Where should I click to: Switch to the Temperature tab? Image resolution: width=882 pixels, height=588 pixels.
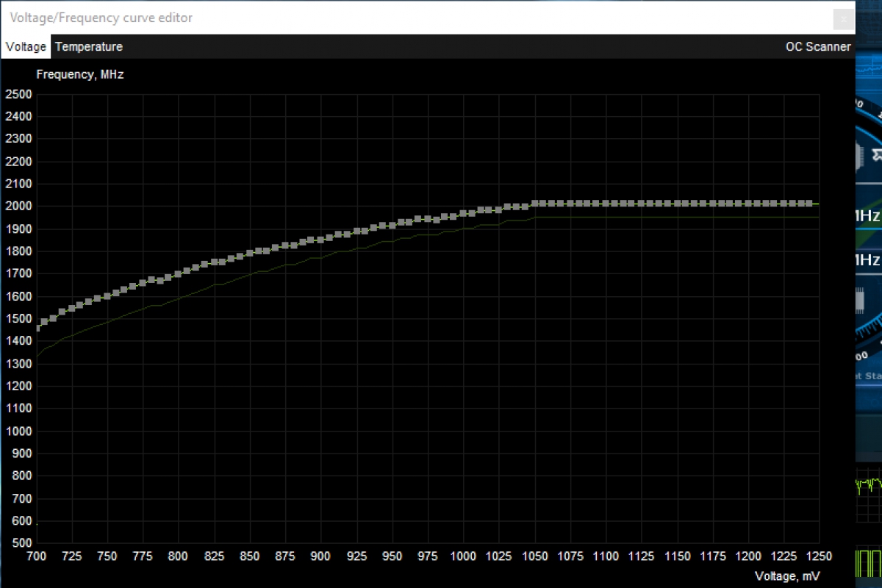click(88, 46)
